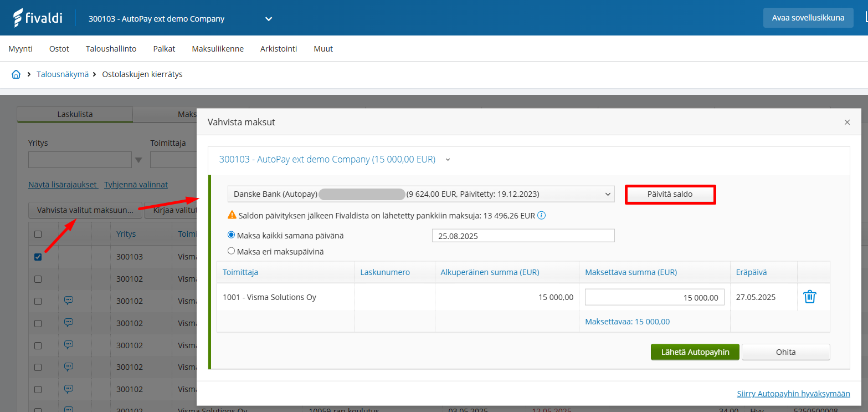Uncheck the checkbox on the 300103 invoice row
Viewport: 868px width, 412px height.
coord(38,257)
